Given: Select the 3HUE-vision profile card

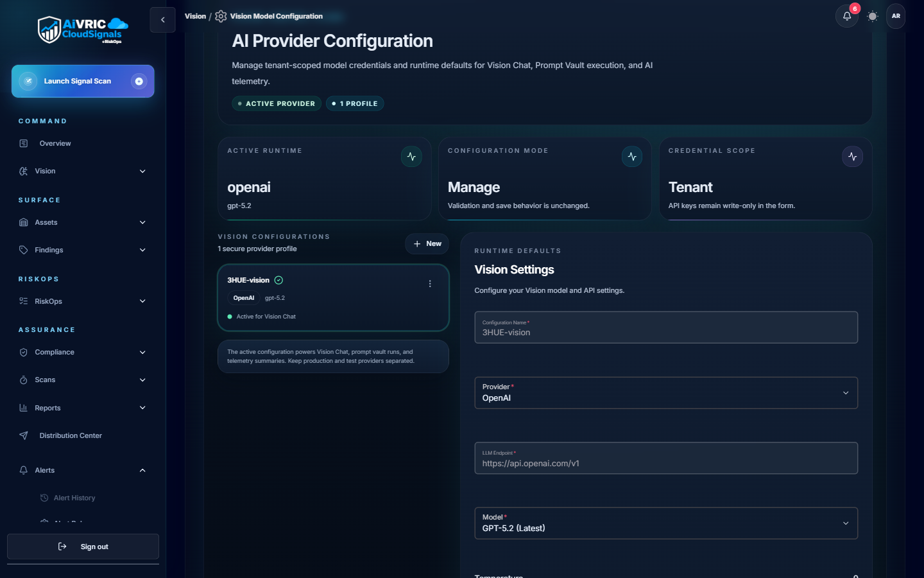Looking at the screenshot, I should (x=333, y=297).
